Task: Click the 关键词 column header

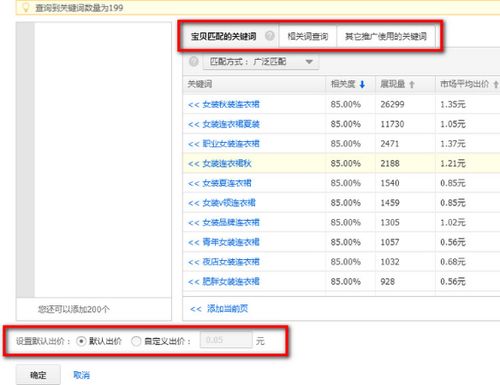Action: (x=200, y=84)
